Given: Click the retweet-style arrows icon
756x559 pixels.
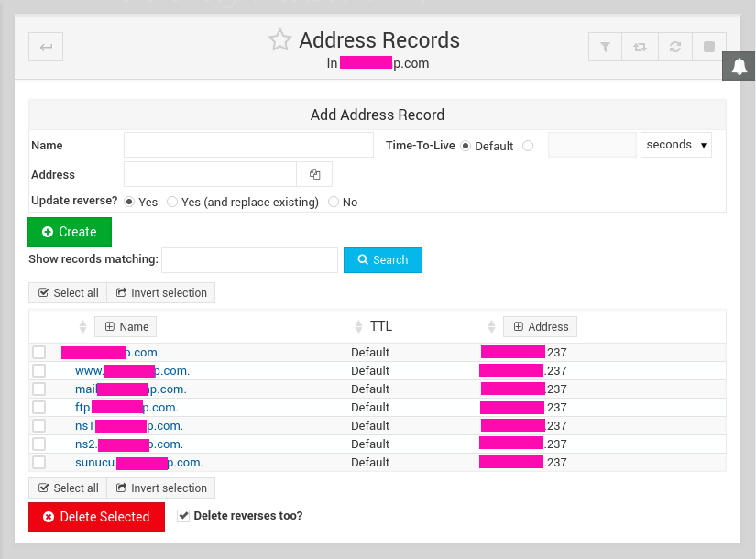Looking at the screenshot, I should (x=640, y=47).
